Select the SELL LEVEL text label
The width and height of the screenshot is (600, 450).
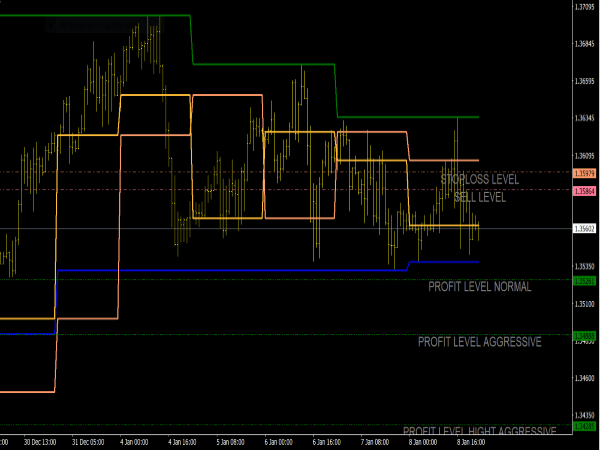pos(480,197)
